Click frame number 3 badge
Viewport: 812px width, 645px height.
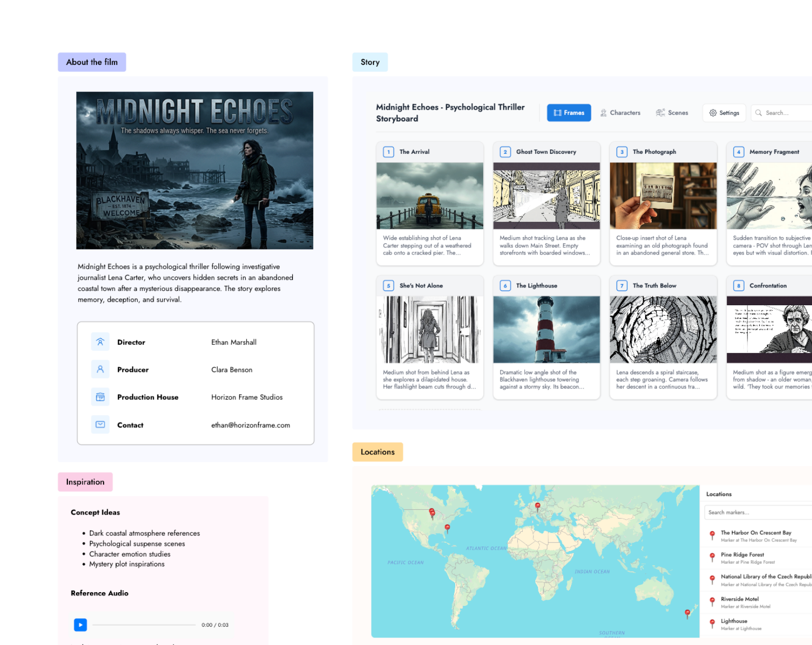622,152
